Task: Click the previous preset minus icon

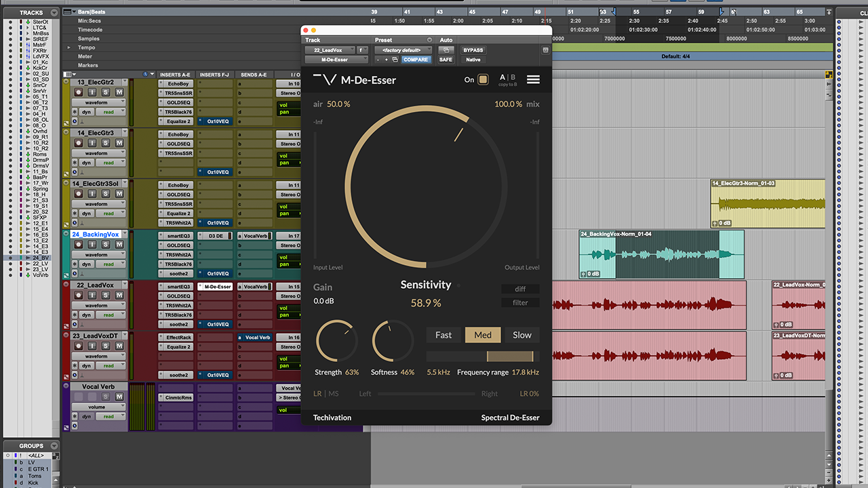Action: point(378,60)
